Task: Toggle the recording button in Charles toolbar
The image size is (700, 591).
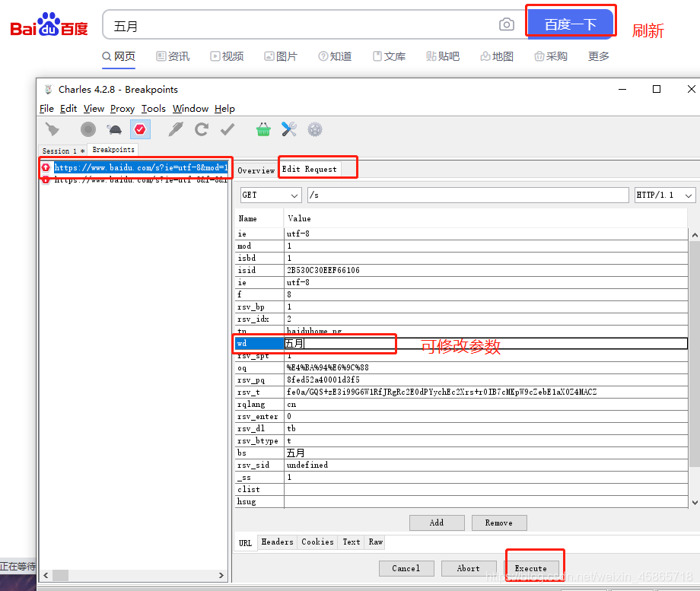Action: (88, 129)
